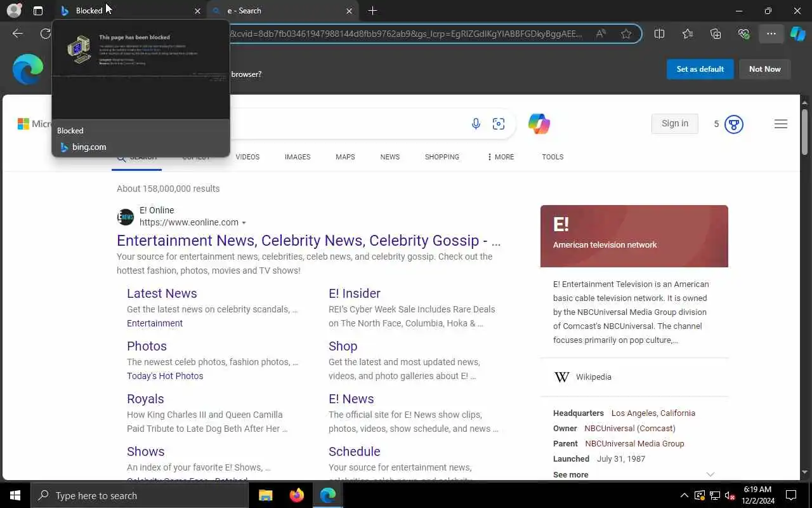812x508 pixels.
Task: Open Los Angeles, California headquarters link
Action: [653, 413]
